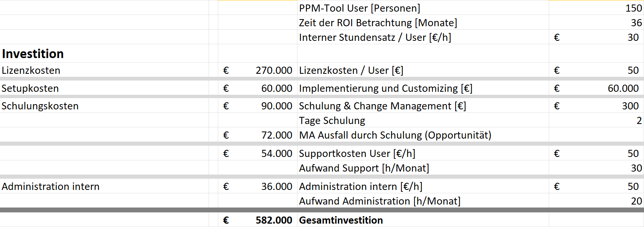644x227 pixels.
Task: Click the Schulungskosten label cell
Action: (40, 106)
